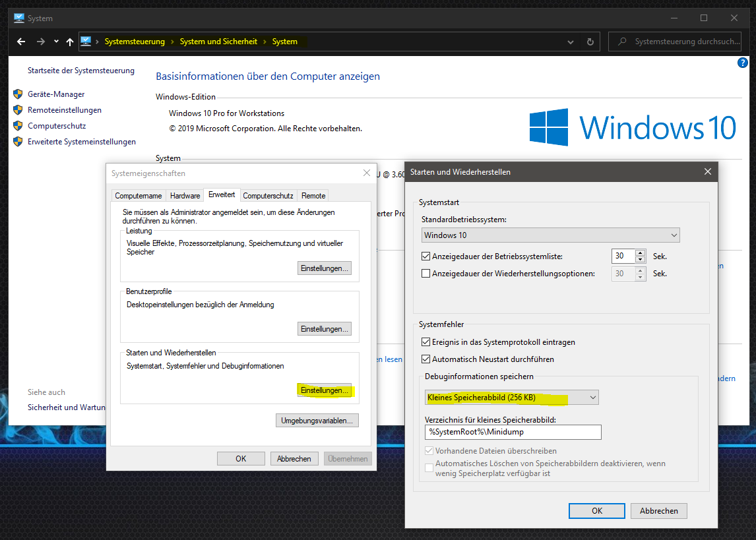Switch to the Hardware tab
756x540 pixels.
(x=185, y=196)
